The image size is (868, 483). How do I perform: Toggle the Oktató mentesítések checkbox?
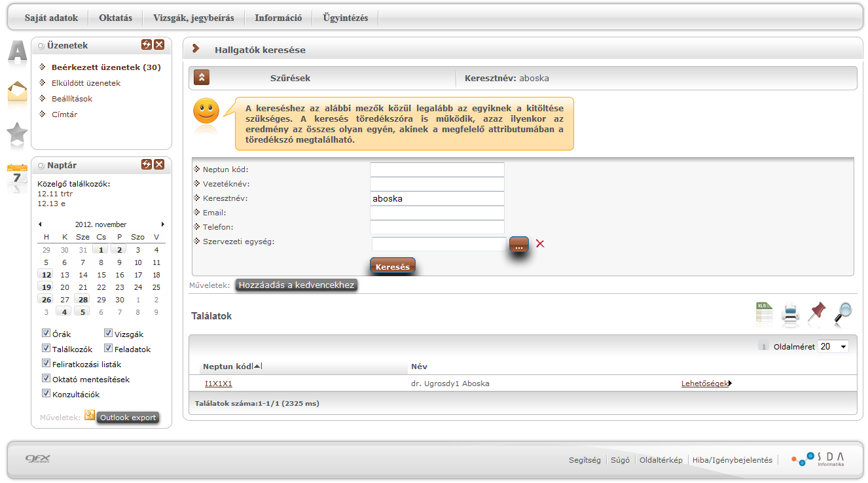(46, 378)
